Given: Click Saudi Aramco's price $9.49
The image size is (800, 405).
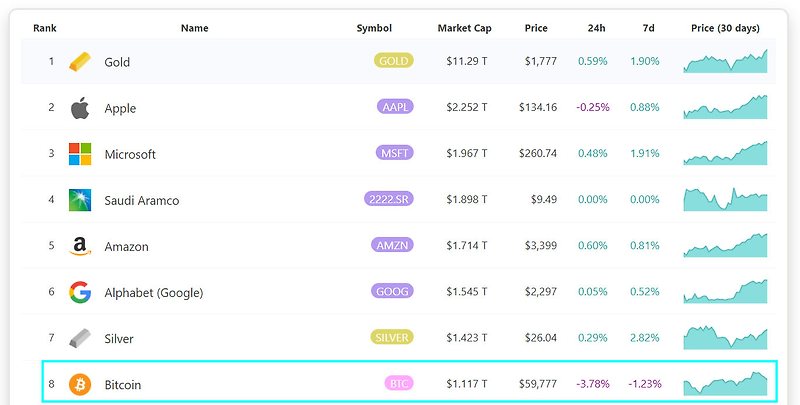Looking at the screenshot, I should pyautogui.click(x=544, y=199).
